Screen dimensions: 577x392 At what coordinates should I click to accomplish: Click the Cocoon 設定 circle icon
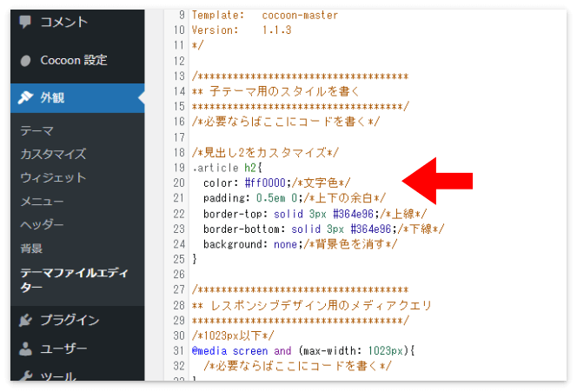pyautogui.click(x=25, y=61)
